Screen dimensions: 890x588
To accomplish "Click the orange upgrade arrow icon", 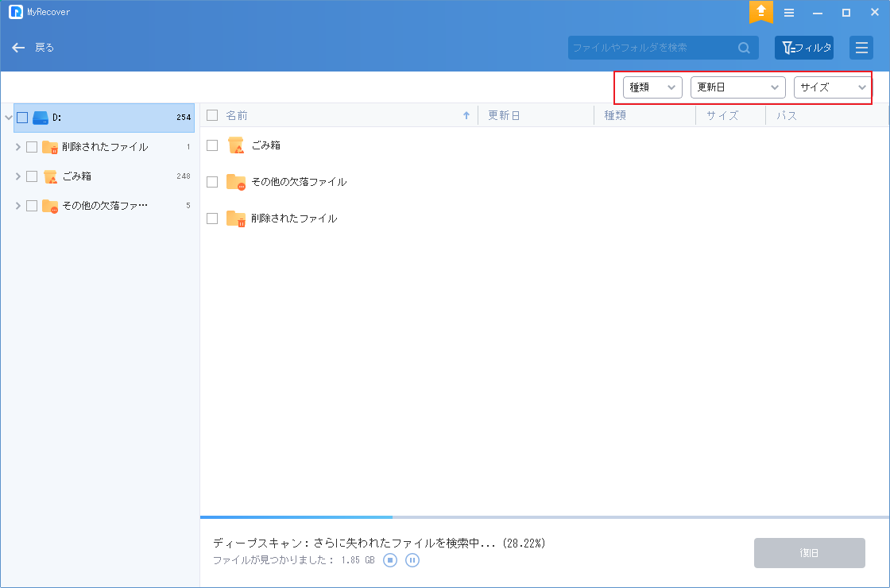I will pyautogui.click(x=760, y=11).
